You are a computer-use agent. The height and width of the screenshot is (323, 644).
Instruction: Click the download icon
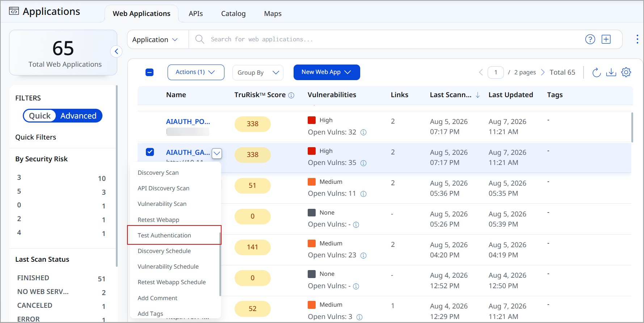pos(611,73)
